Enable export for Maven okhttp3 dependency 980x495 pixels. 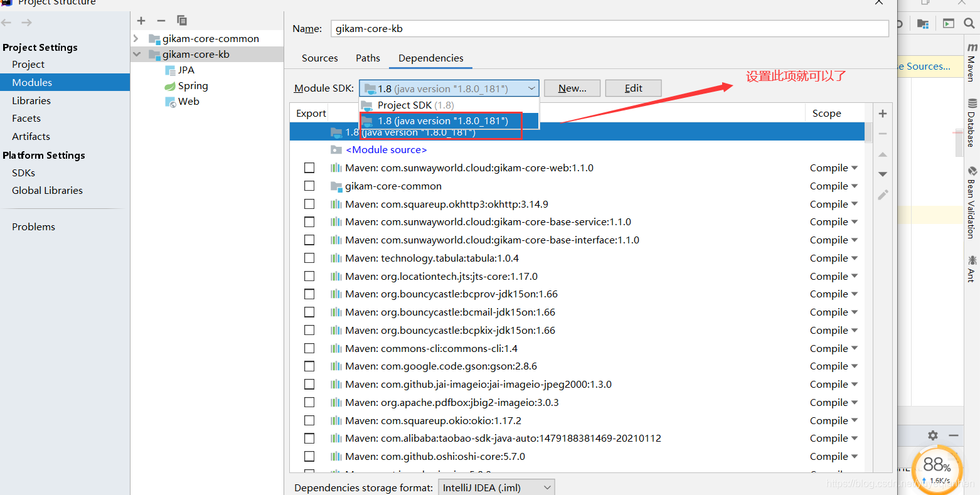(x=309, y=203)
